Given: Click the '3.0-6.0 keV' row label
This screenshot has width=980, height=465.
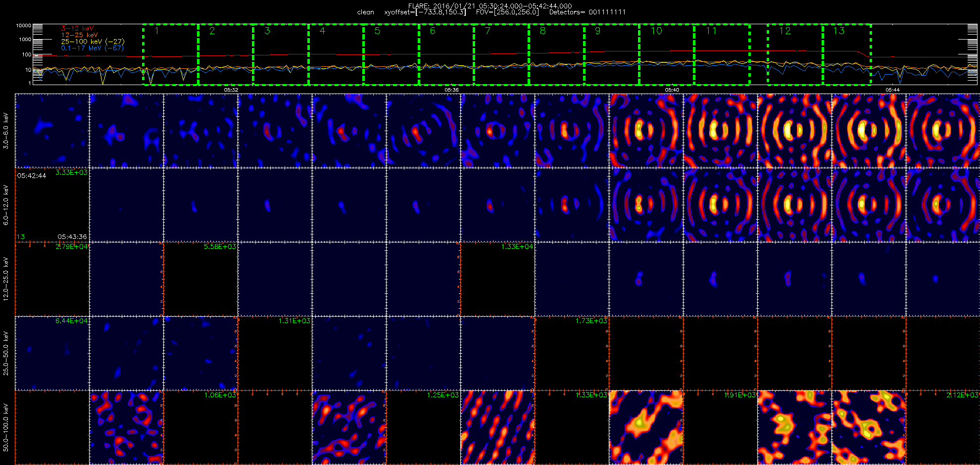Looking at the screenshot, I should [6, 131].
